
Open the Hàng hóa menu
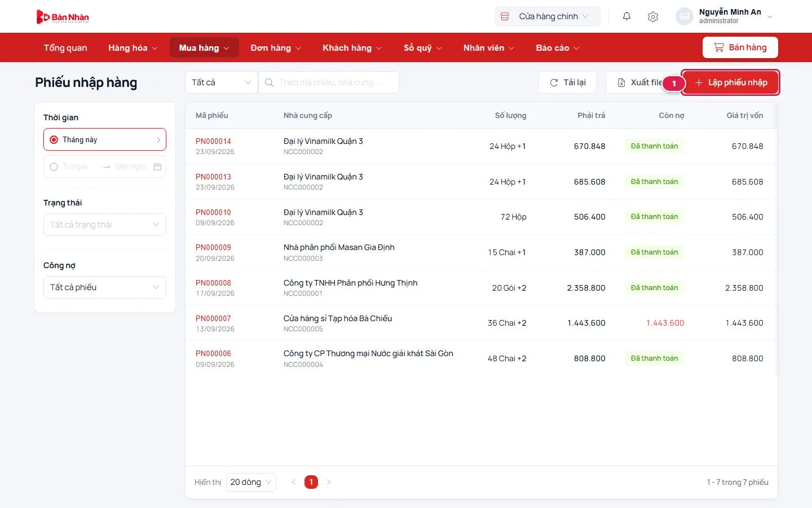[x=133, y=48]
